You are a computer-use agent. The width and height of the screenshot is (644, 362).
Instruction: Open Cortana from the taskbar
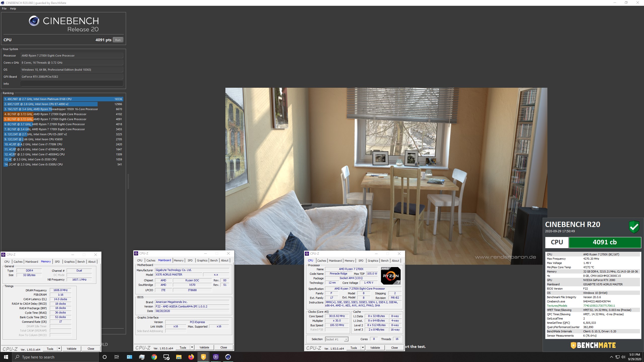pos(105,357)
